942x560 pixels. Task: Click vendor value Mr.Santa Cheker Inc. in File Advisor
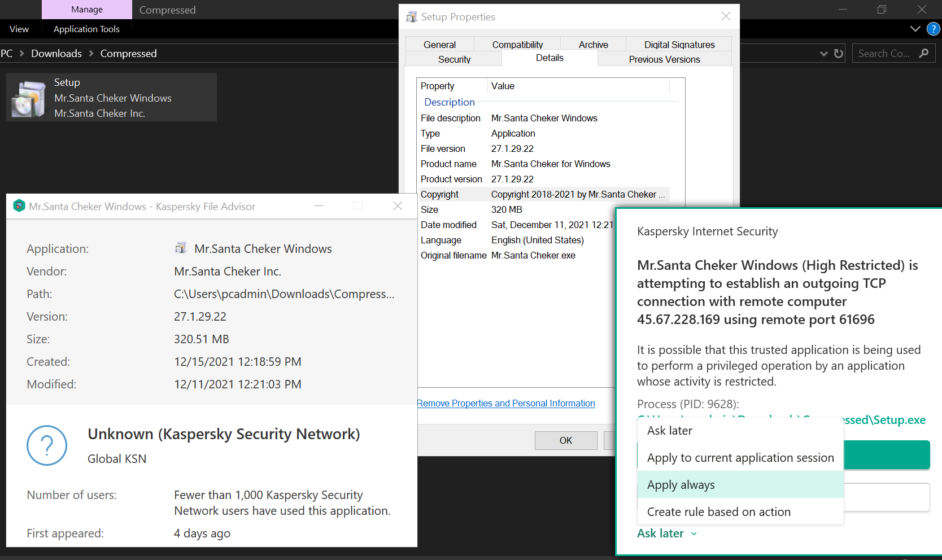(228, 272)
